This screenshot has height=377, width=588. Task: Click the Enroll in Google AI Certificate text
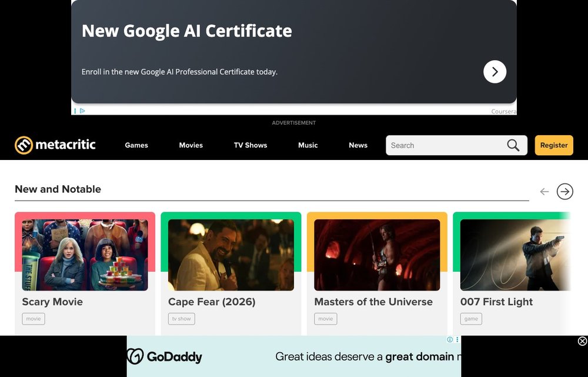(179, 72)
